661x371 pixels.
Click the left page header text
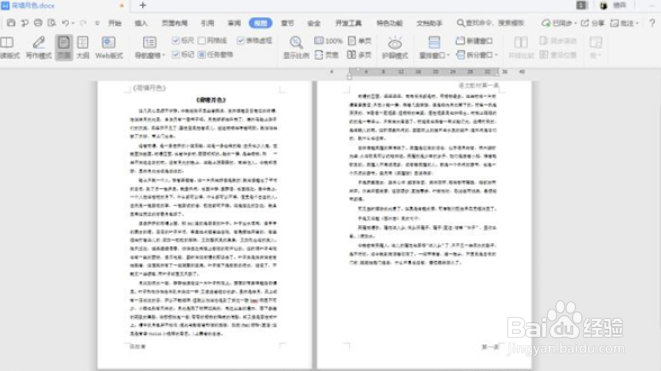coord(149,88)
